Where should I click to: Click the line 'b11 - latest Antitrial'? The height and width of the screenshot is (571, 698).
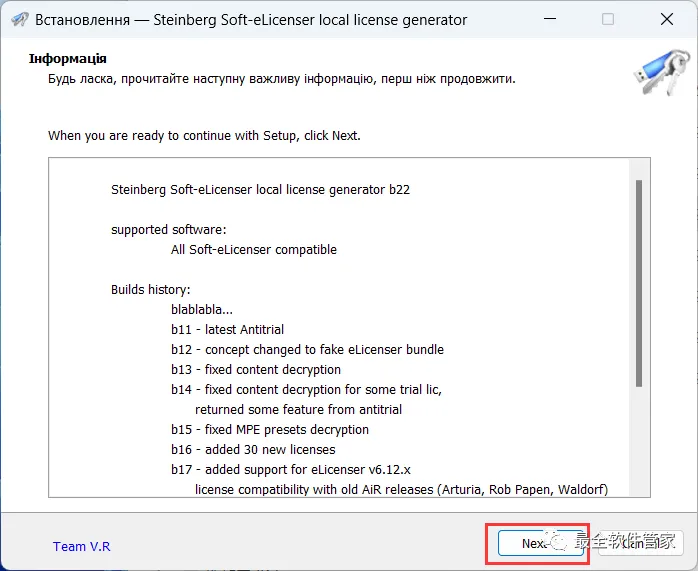click(x=227, y=329)
